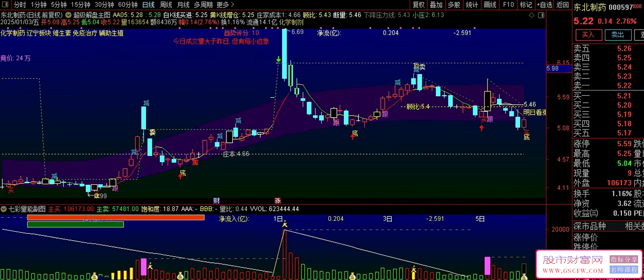The image size is (644, 280).
Task: Click the 免疫治疗 concept tag
Action: pyautogui.click(x=85, y=33)
